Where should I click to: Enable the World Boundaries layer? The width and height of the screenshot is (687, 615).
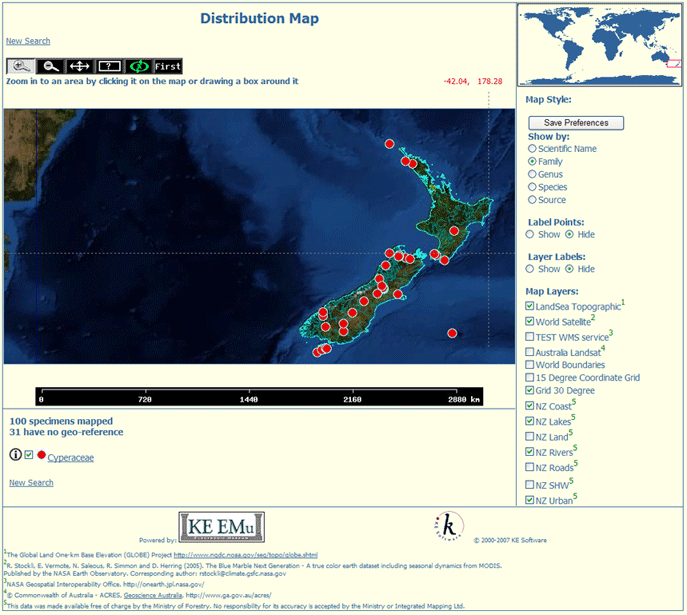click(x=530, y=366)
